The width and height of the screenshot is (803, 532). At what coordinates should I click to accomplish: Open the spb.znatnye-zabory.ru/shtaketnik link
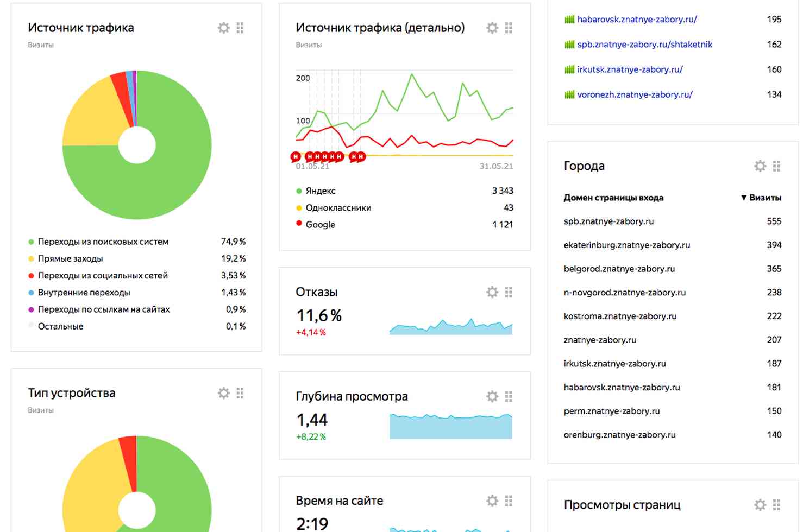point(644,45)
